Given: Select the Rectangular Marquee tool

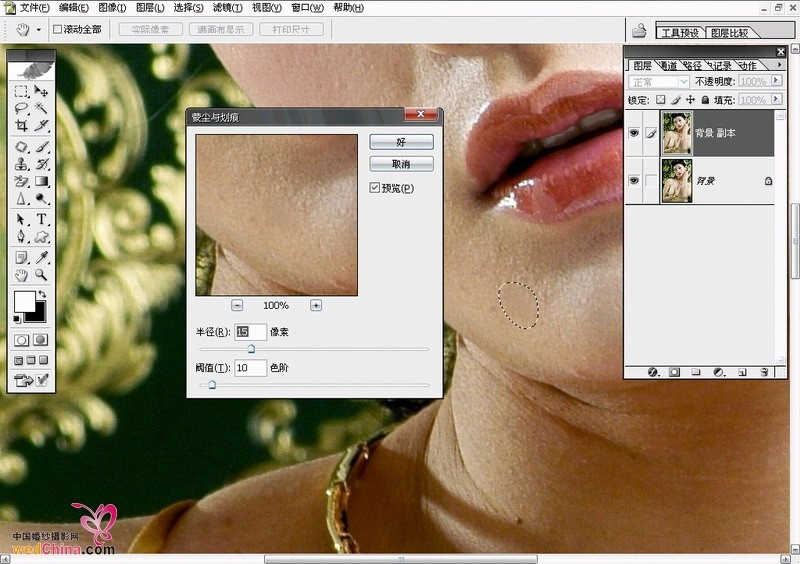Looking at the screenshot, I should click(21, 91).
